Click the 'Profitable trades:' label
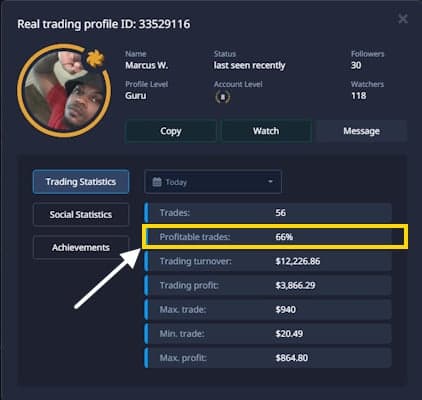422x400 pixels. (195, 237)
